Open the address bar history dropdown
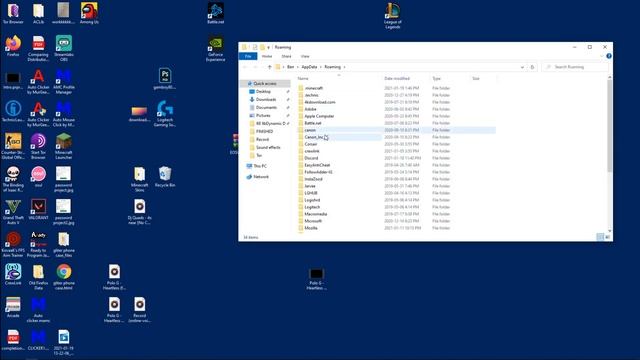The width and height of the screenshot is (640, 360). 522,67
